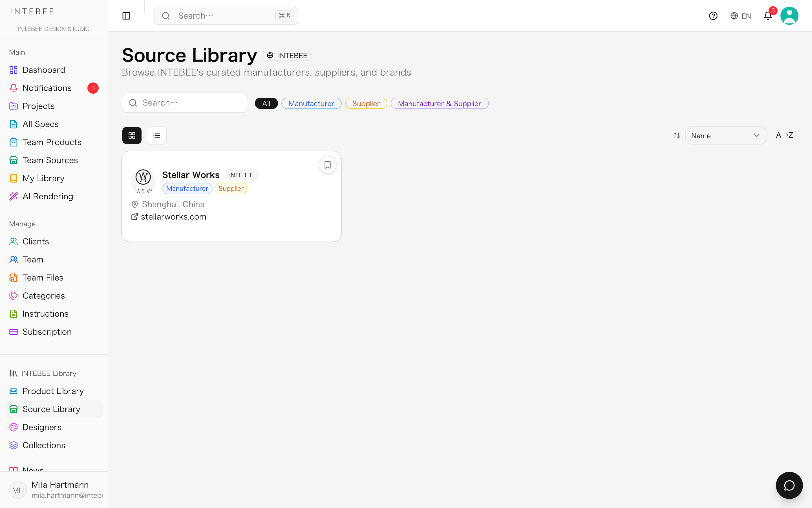The image size is (812, 508).
Task: Open All Specs page
Action: click(54, 124)
